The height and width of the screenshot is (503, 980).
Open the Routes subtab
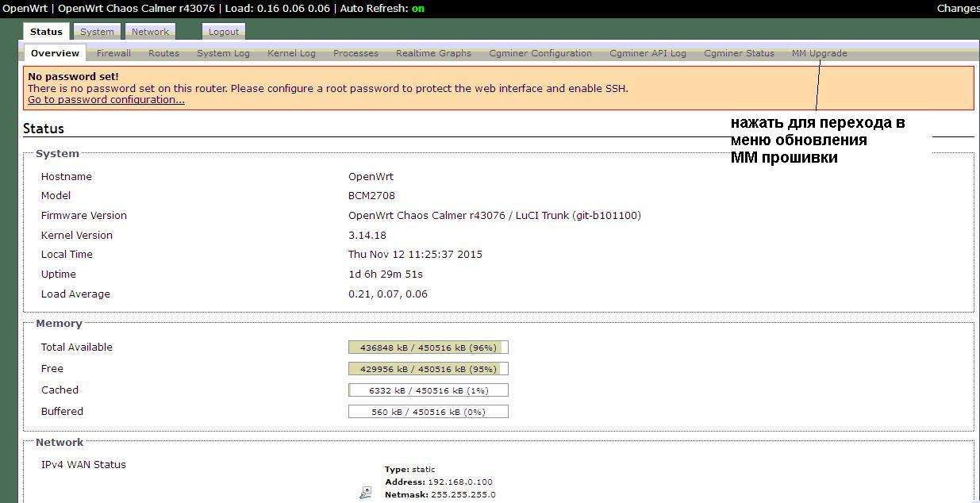point(163,53)
